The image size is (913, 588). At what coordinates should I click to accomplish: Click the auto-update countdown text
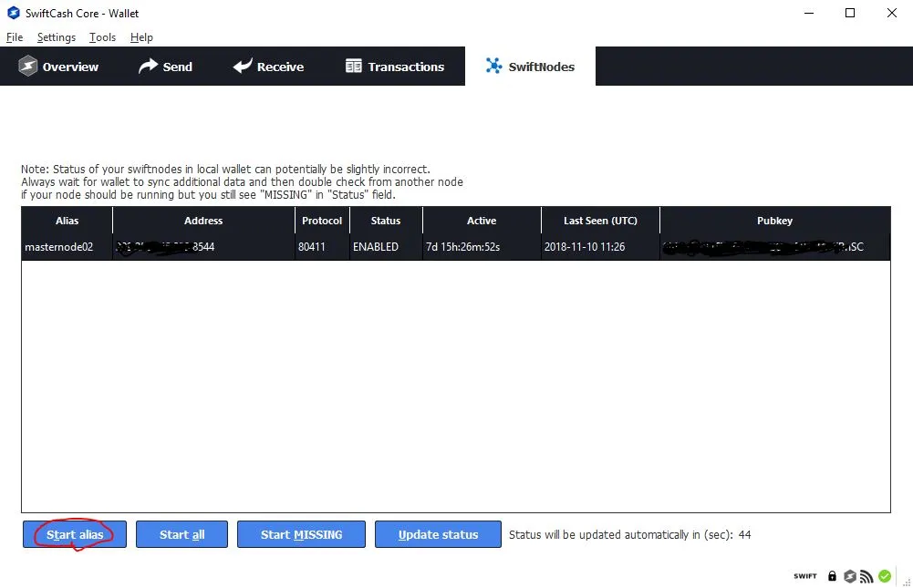pos(630,534)
